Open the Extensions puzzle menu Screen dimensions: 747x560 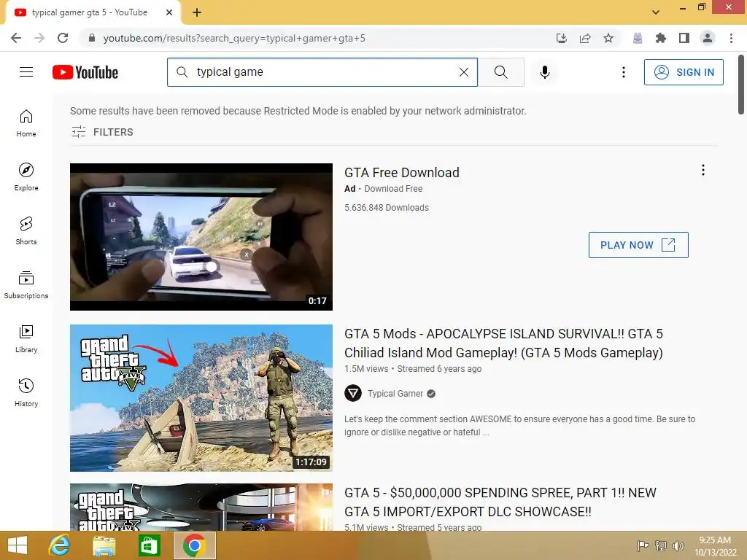(661, 38)
